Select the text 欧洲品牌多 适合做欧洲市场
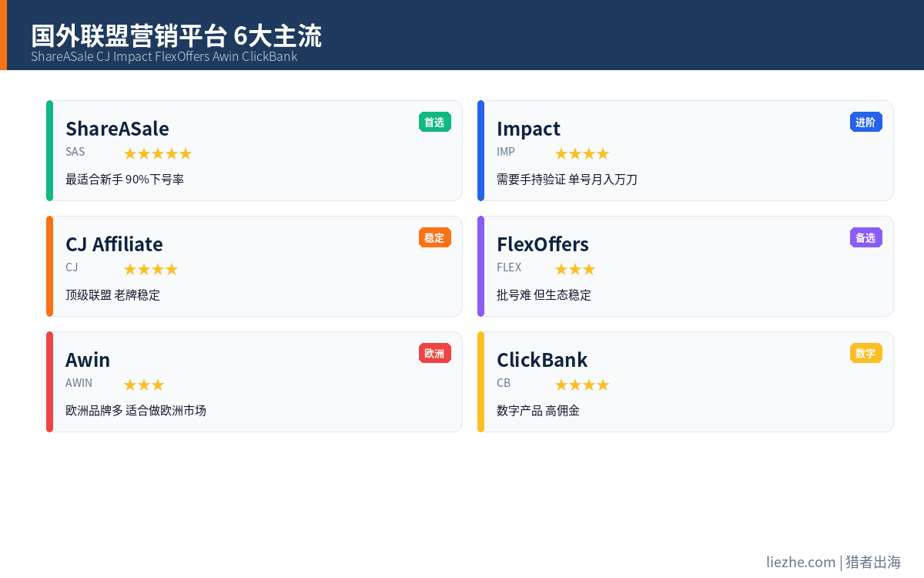 point(136,411)
